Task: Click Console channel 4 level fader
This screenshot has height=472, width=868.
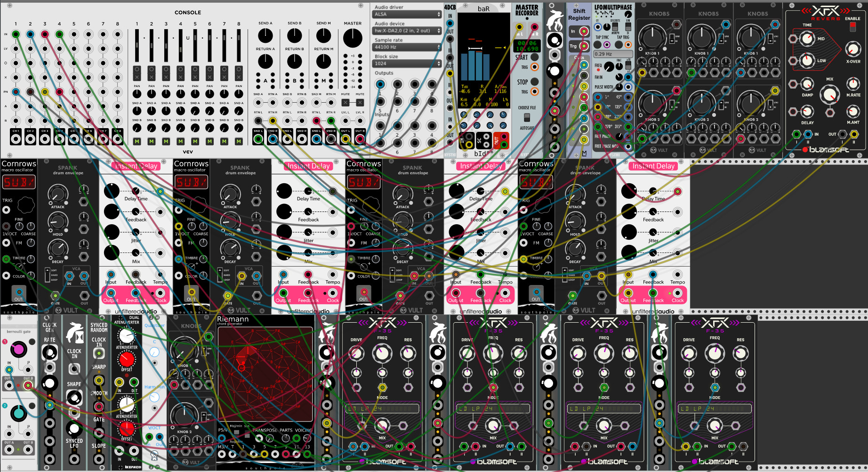Action: (181, 46)
